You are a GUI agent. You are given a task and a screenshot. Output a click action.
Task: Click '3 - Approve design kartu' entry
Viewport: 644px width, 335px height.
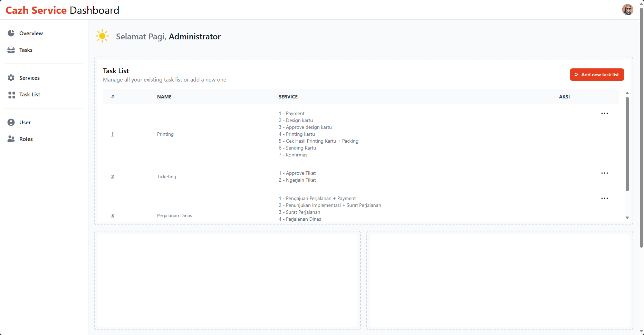point(305,127)
